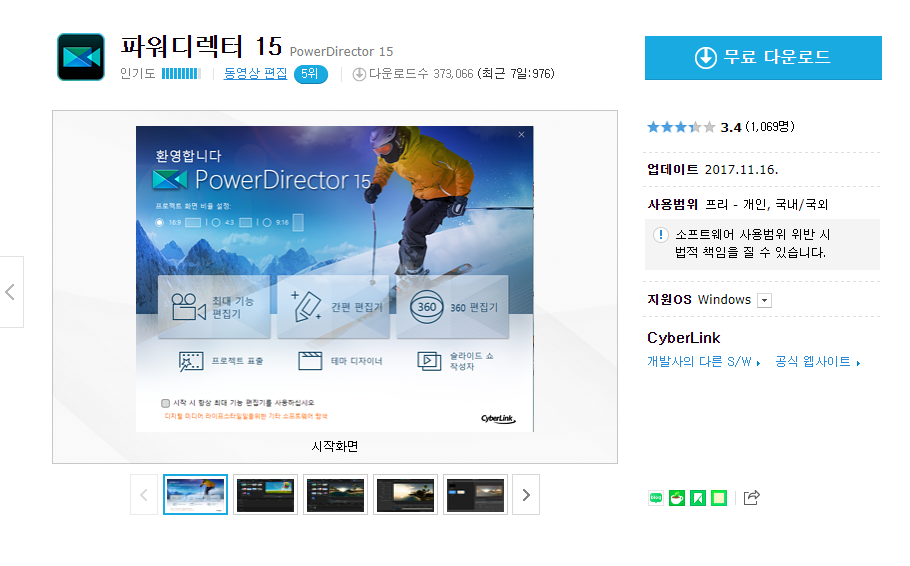The image size is (910, 566).
Task: Close the PowerDirector welcome dialog
Action: click(x=521, y=135)
